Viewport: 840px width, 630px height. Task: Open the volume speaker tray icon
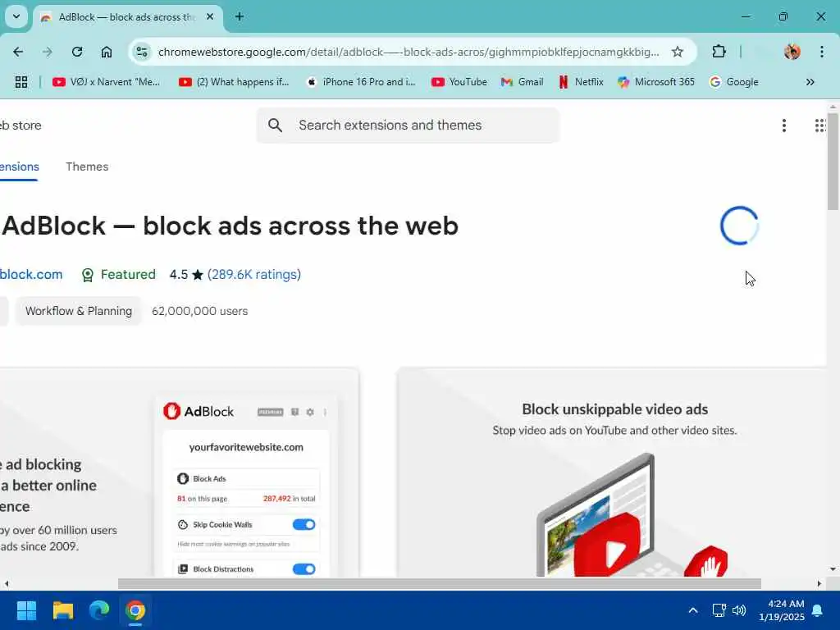tap(739, 610)
